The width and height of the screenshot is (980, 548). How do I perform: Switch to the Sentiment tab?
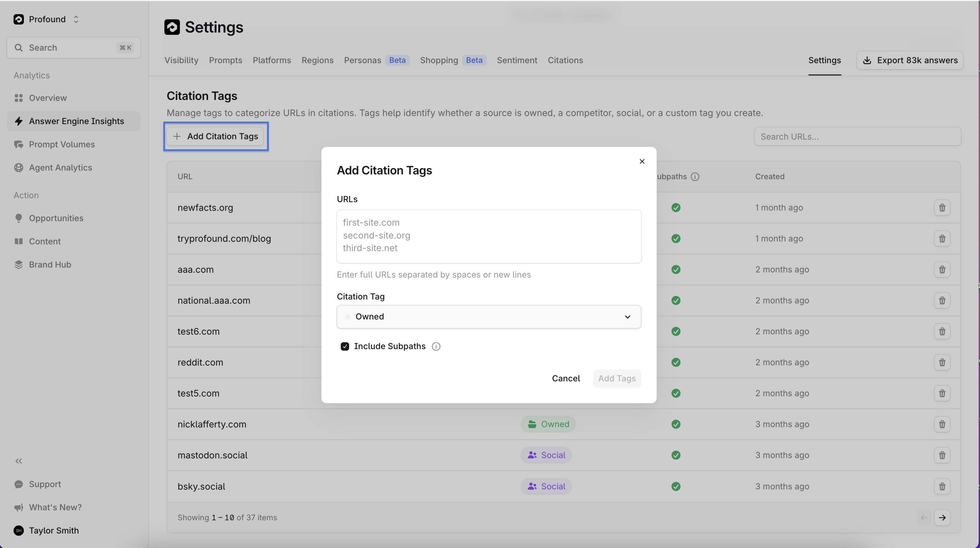517,60
